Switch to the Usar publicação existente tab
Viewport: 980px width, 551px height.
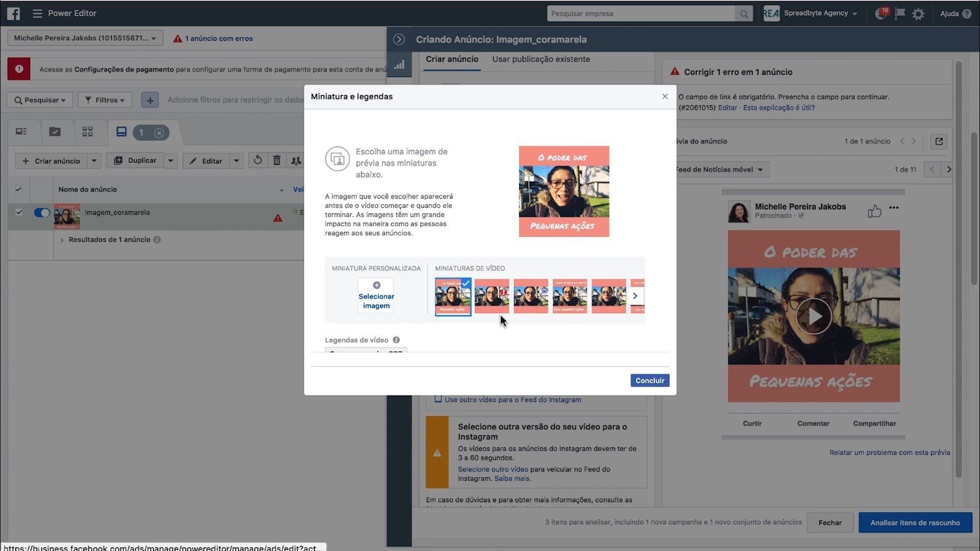click(x=541, y=59)
